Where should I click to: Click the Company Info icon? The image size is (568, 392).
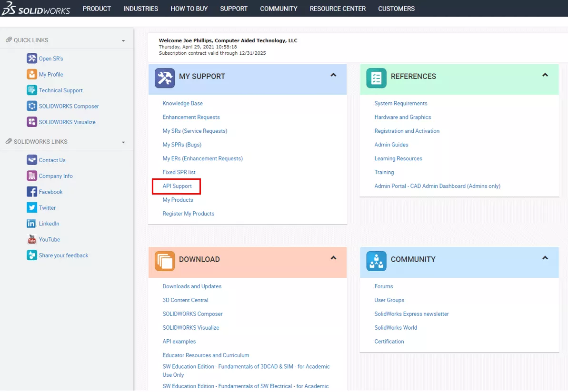[31, 176]
